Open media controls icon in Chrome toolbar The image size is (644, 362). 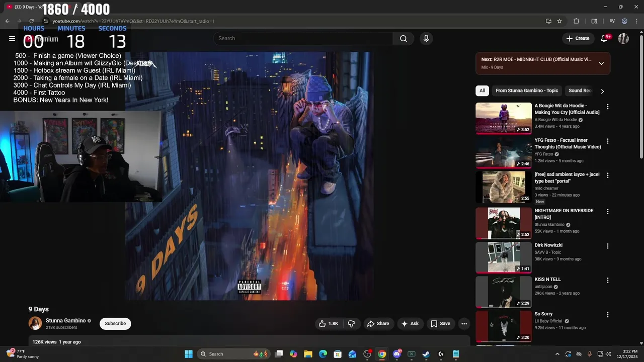612,21
